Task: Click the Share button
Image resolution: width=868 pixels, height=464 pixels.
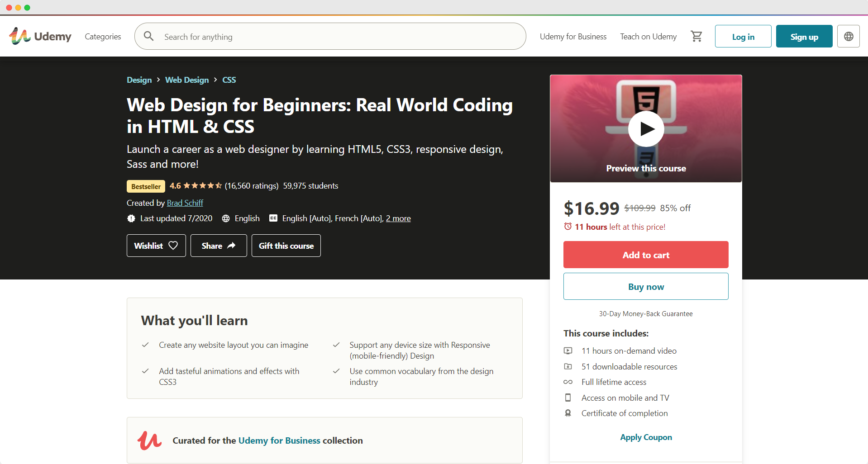Action: click(219, 246)
